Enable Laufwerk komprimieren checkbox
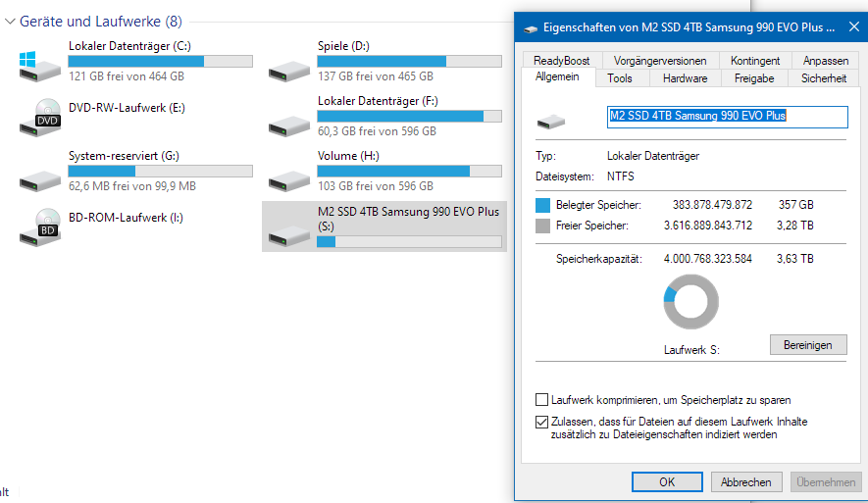Screen dimensions: 868x503 click(x=542, y=399)
